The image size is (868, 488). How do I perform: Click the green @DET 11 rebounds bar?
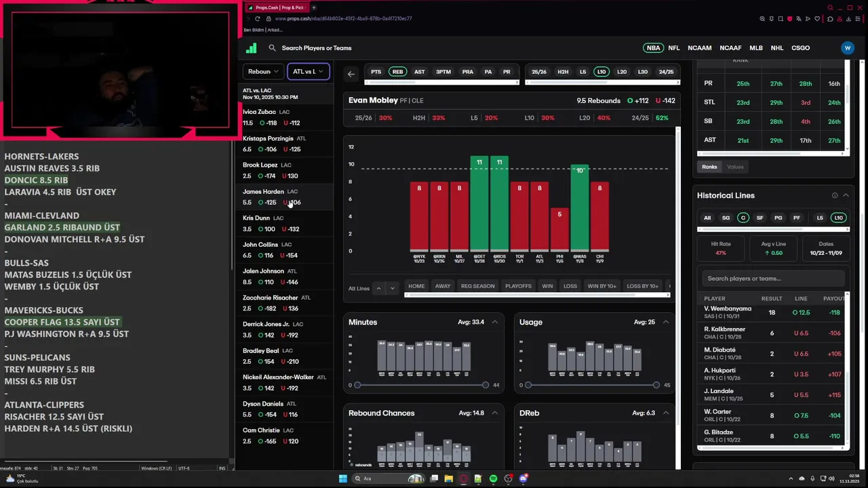(x=479, y=203)
